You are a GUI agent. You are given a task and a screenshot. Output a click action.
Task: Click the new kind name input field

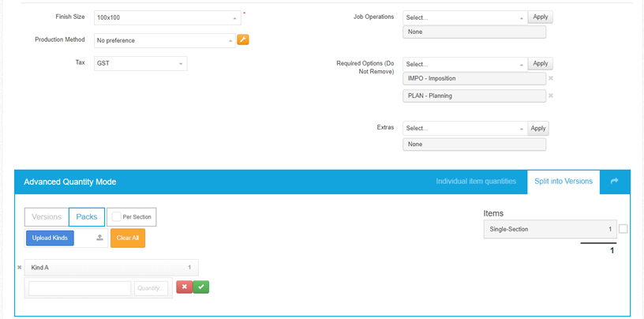80,288
